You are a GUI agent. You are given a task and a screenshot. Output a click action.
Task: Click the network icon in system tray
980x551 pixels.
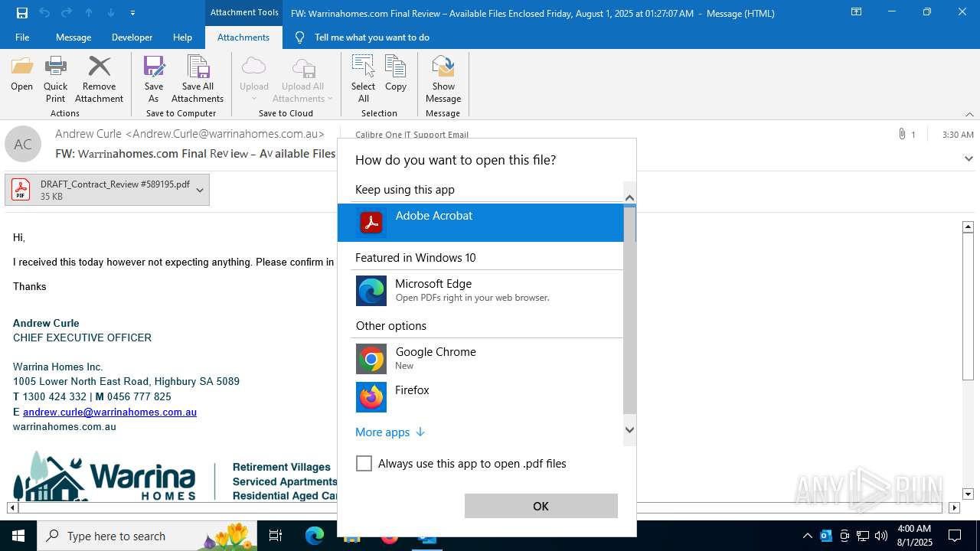tap(863, 536)
